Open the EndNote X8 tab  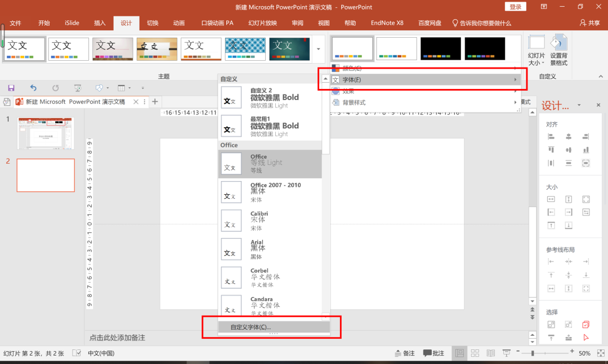click(387, 23)
